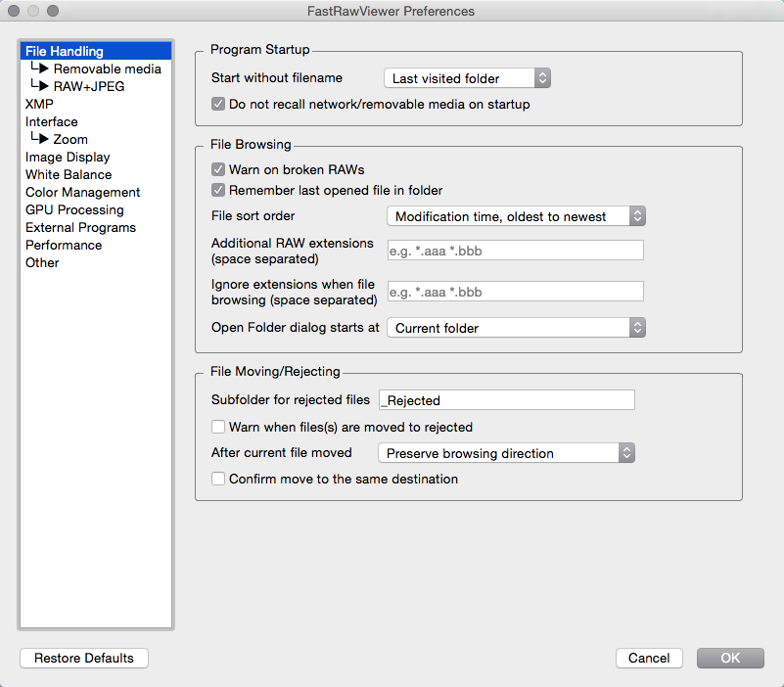The width and height of the screenshot is (784, 687).
Task: Open the After current file moved dropdown
Action: coord(506,453)
